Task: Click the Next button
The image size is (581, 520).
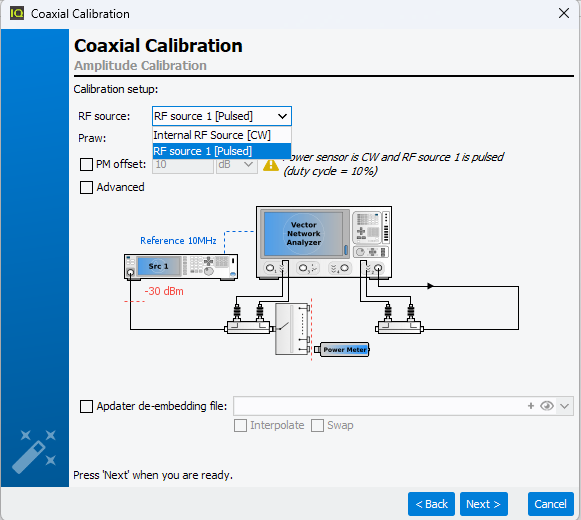Action: [x=484, y=504]
